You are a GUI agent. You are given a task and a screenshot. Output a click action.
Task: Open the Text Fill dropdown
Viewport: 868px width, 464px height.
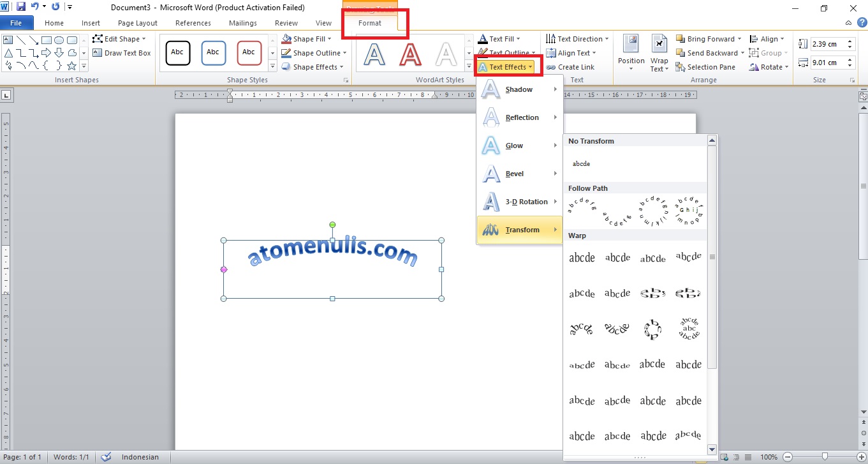click(x=499, y=39)
